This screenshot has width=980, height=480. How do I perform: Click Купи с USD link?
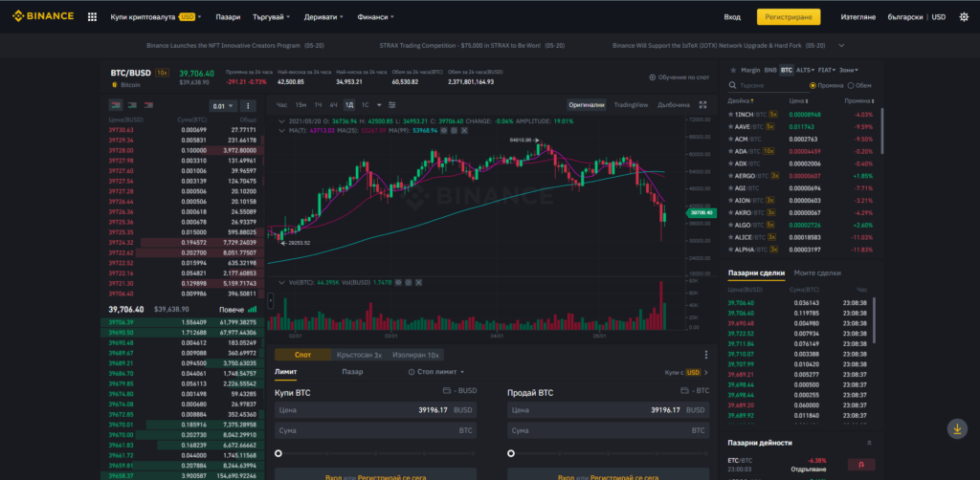click(686, 372)
